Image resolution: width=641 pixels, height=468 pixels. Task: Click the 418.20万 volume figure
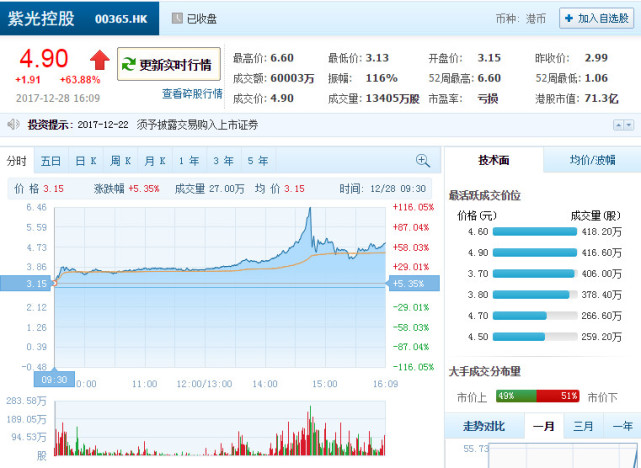(x=602, y=232)
